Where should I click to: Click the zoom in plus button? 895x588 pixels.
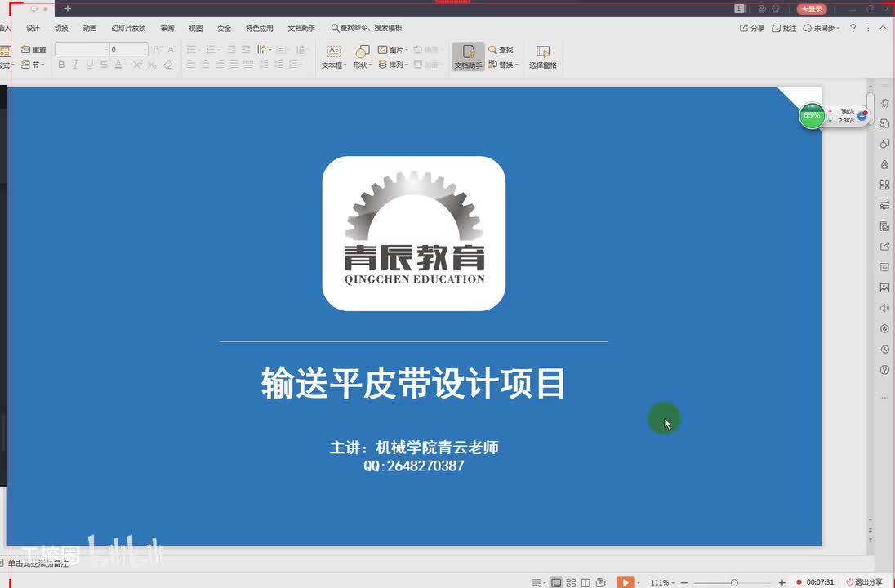pos(782,582)
